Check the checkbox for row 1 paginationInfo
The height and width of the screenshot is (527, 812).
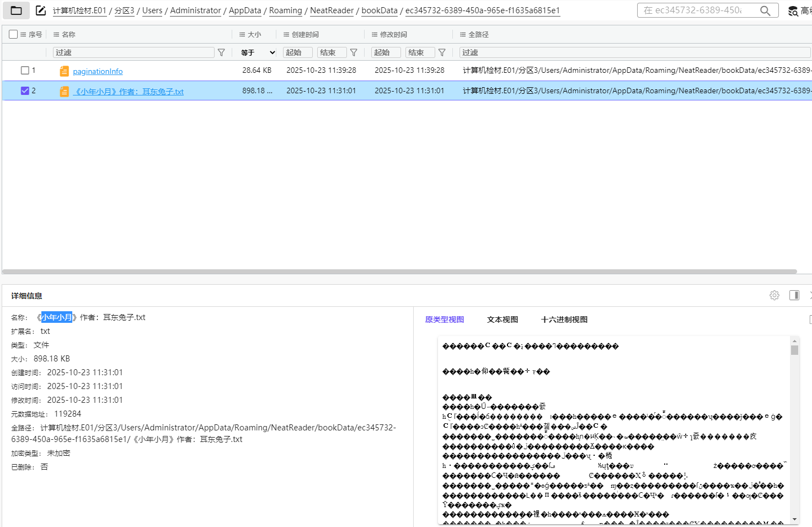point(25,70)
